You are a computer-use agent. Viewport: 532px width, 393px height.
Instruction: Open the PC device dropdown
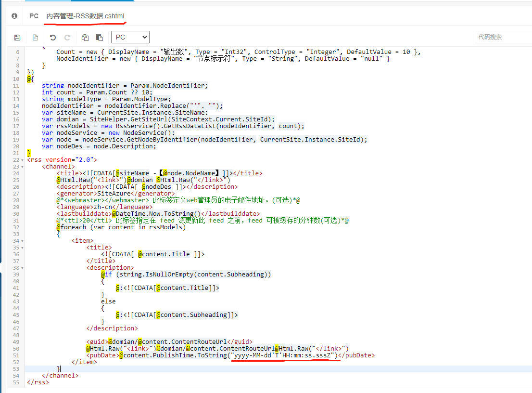click(x=130, y=37)
